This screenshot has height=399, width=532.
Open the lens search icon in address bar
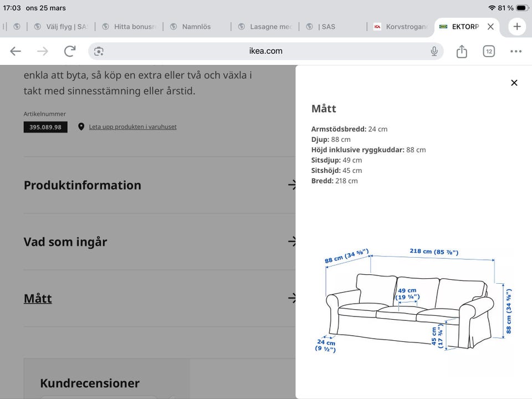[99, 51]
